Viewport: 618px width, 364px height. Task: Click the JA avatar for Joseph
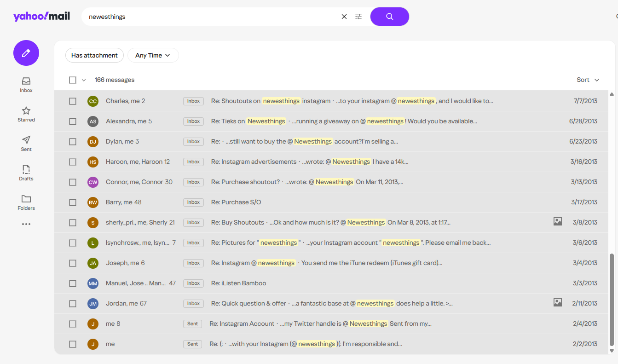coord(93,263)
